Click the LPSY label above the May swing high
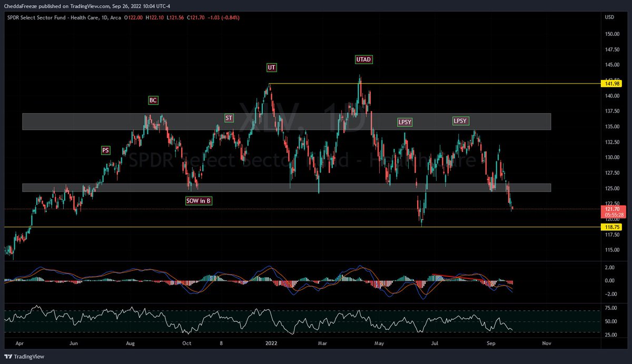Image resolution: width=632 pixels, height=364 pixels. point(404,122)
